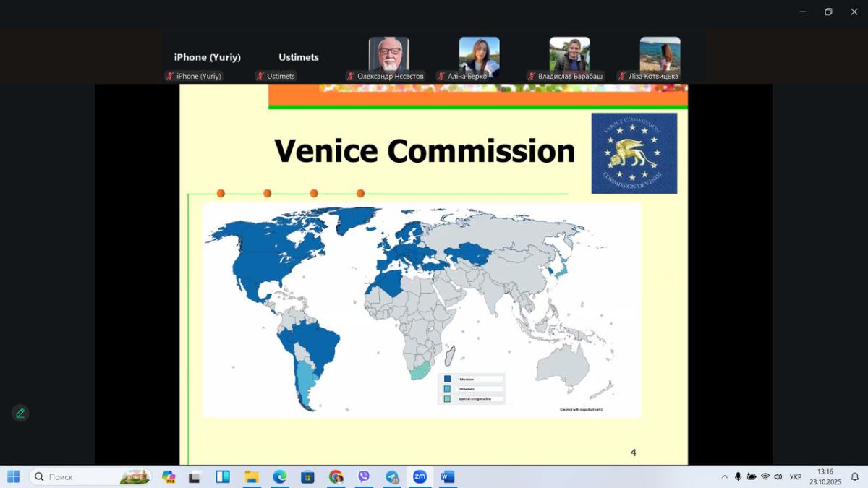Select the iPhone (Yuriy) participant tile
The image size is (868, 488).
[x=208, y=58]
